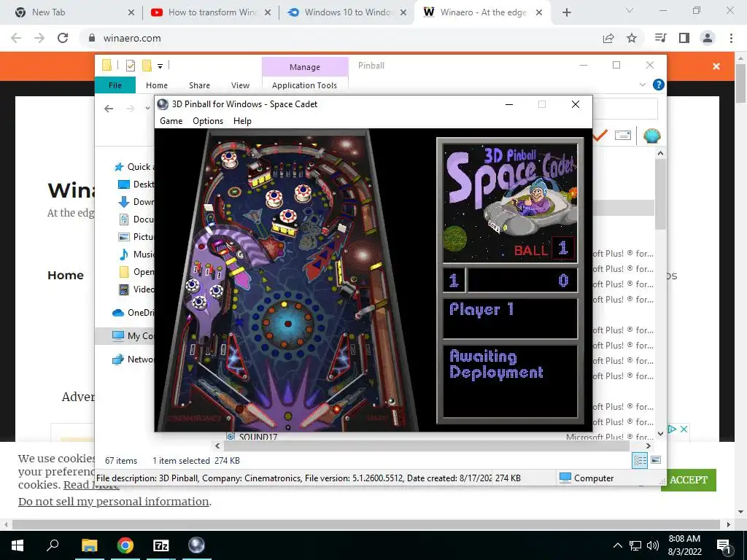The height and width of the screenshot is (560, 747).
Task: Select the Documents icon in navigation pane
Action: pos(124,219)
